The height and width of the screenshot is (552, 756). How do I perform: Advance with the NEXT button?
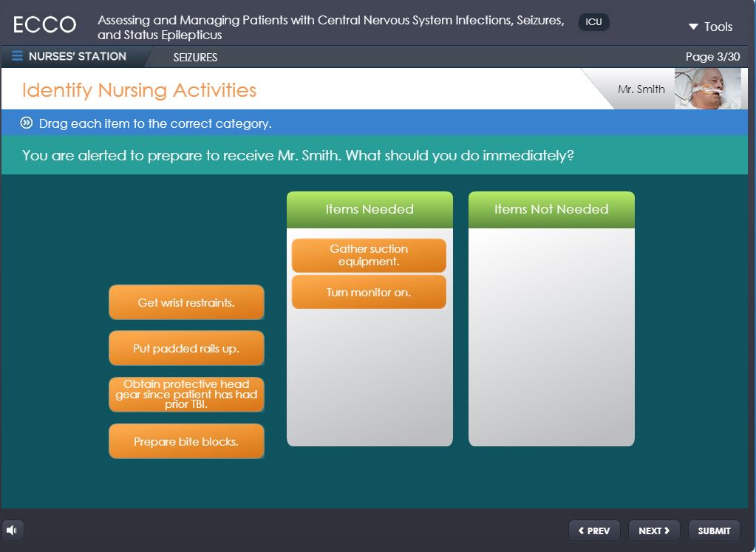click(x=654, y=531)
